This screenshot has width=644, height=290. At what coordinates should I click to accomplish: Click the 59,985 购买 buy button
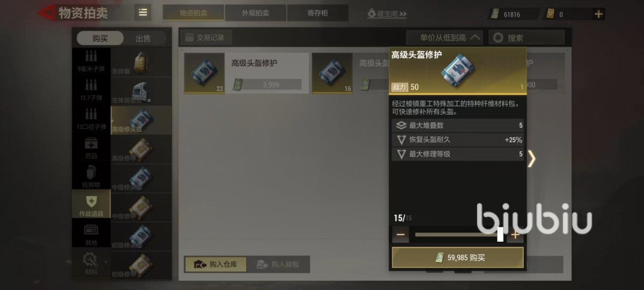(458, 257)
